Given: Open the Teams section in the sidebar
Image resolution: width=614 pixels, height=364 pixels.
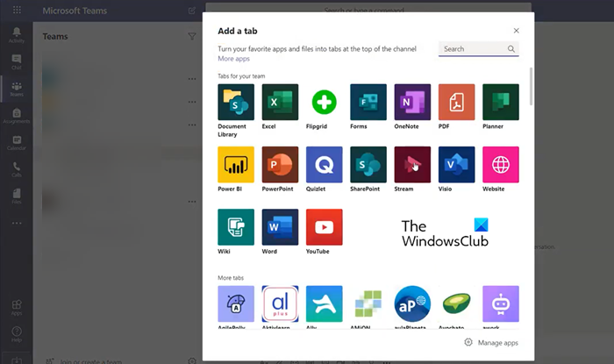Looking at the screenshot, I should pyautogui.click(x=17, y=89).
